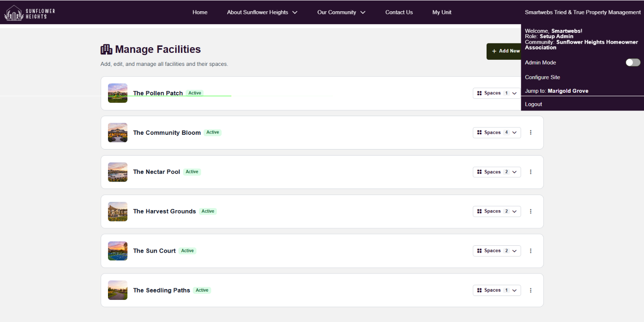Open three-dot menu for The Nectar Pool
Viewport: 644px width, 322px height.
coord(530,172)
